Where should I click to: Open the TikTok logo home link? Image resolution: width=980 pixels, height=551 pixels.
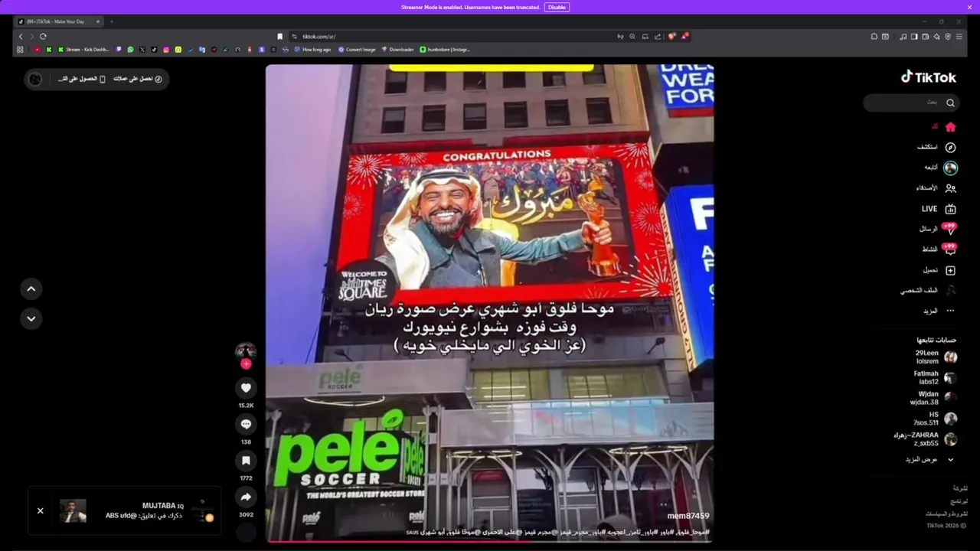(x=928, y=77)
